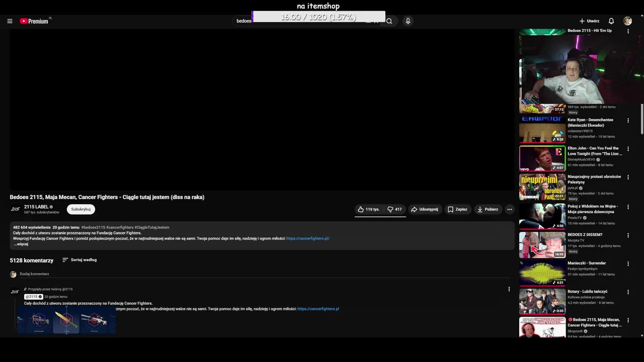Image resolution: width=644 pixels, height=362 pixels.
Task: Open Elton John Can You Feel thumbnail
Action: 542,158
